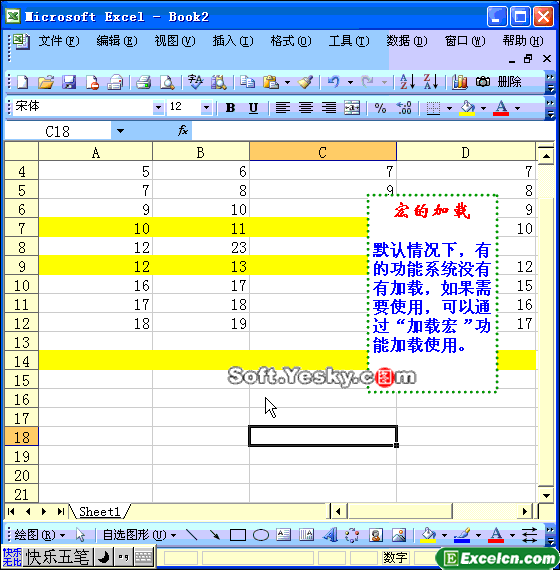Click the 删除 button in toolbar
The height and width of the screenshot is (570, 560).
point(509,82)
